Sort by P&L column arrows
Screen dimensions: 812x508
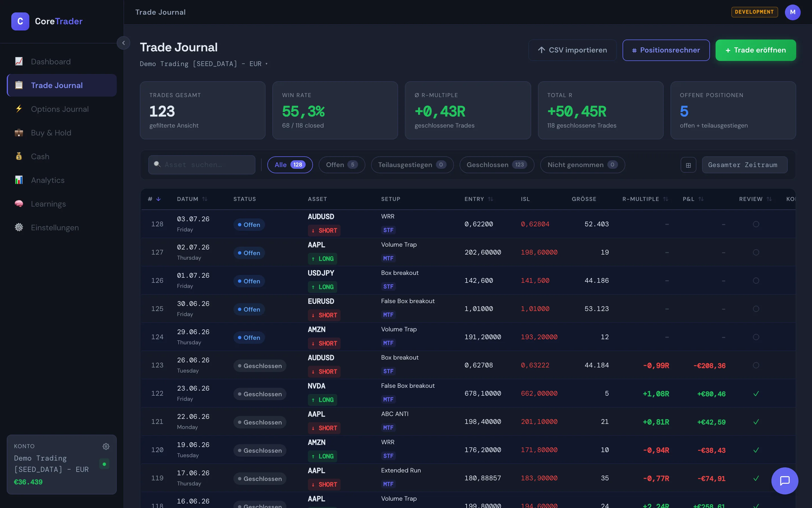coord(701,199)
